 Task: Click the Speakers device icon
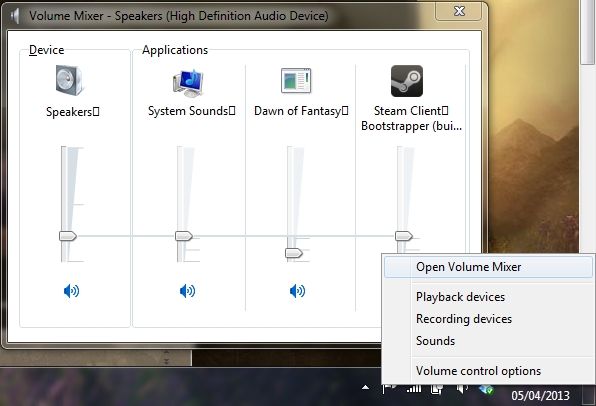(69, 80)
